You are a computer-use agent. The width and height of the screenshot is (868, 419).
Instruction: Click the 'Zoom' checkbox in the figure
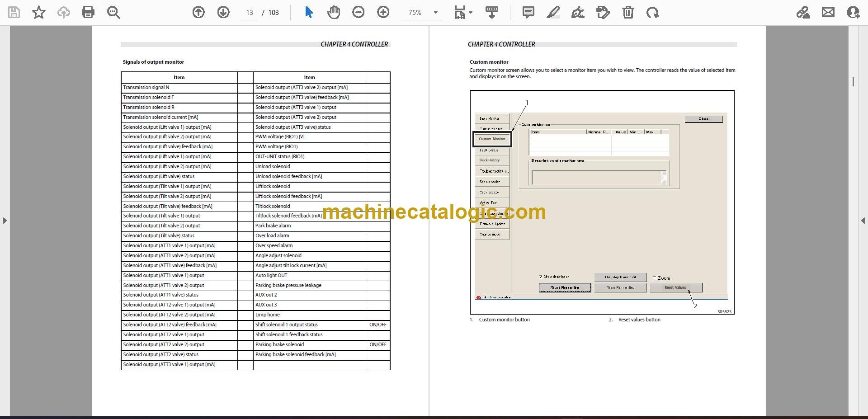654,278
